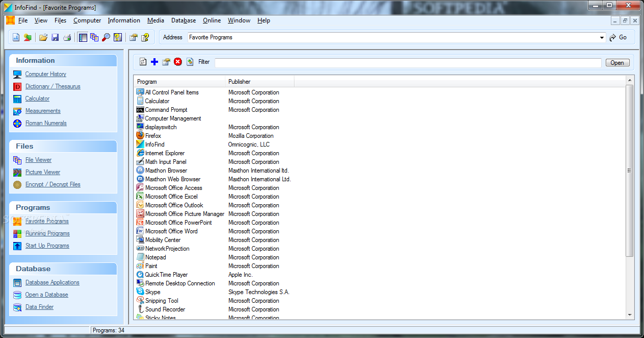The image size is (644, 338).
Task: Open the Start Up Programs link
Action: (47, 246)
